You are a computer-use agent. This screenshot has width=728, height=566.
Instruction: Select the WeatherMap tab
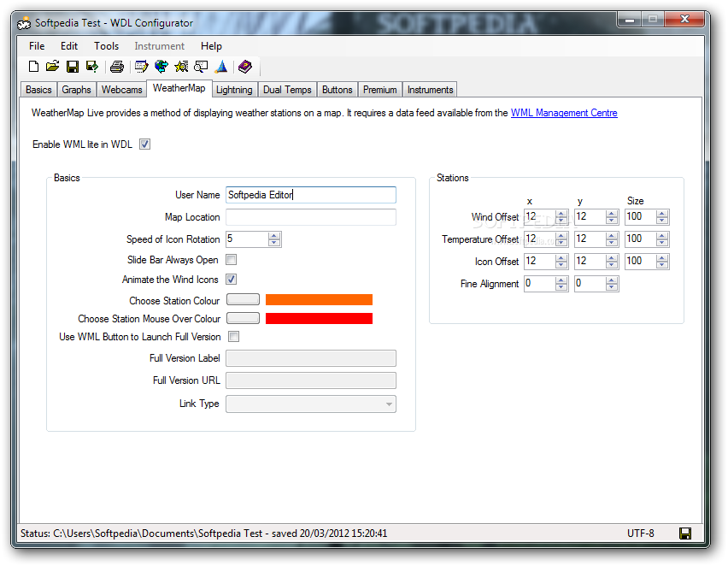(179, 88)
